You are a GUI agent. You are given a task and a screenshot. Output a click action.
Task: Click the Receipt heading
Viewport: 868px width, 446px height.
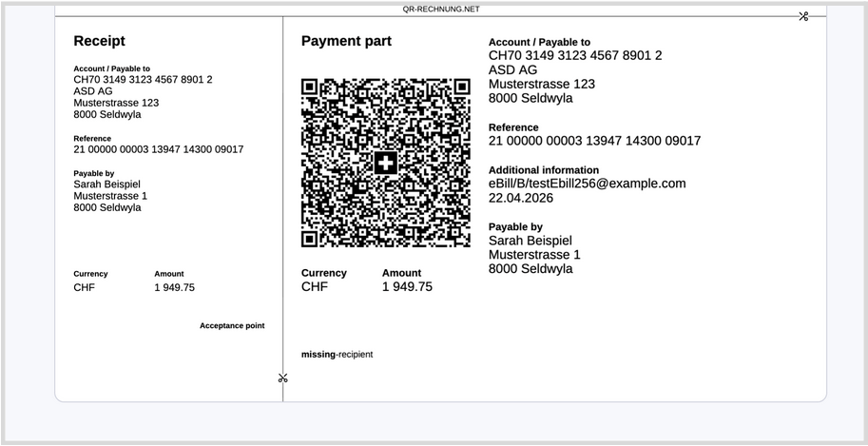pos(100,41)
